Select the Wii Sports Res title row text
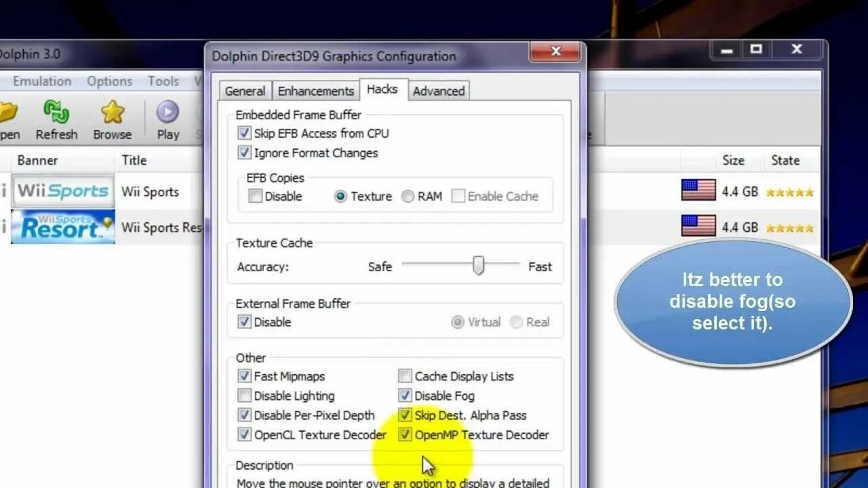Screen dimensions: 868x488 click(x=161, y=228)
